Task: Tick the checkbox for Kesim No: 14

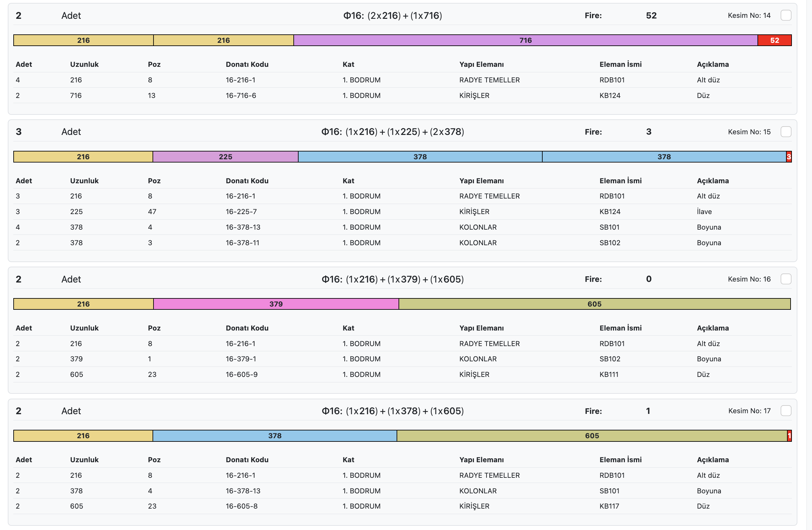Action: point(786,15)
